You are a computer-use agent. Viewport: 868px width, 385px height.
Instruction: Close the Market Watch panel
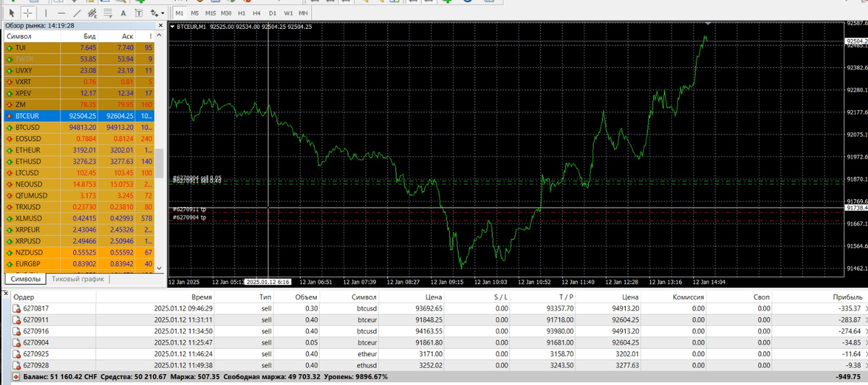click(x=160, y=25)
